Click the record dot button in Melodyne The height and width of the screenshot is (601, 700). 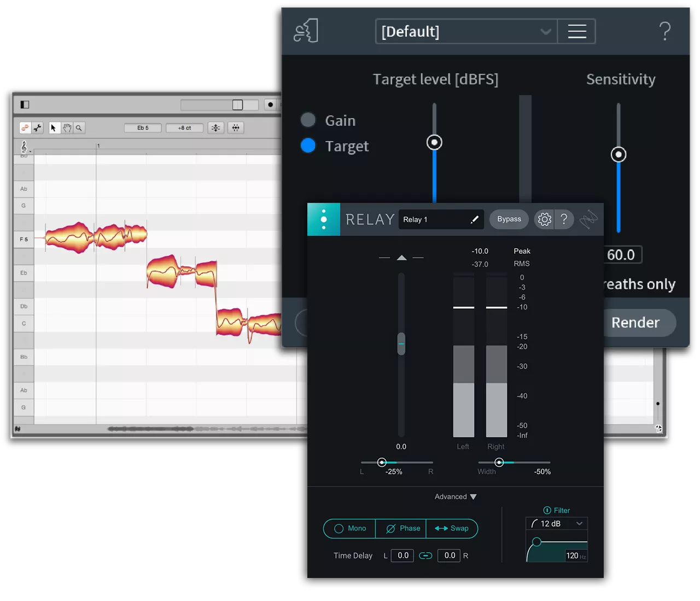(270, 104)
